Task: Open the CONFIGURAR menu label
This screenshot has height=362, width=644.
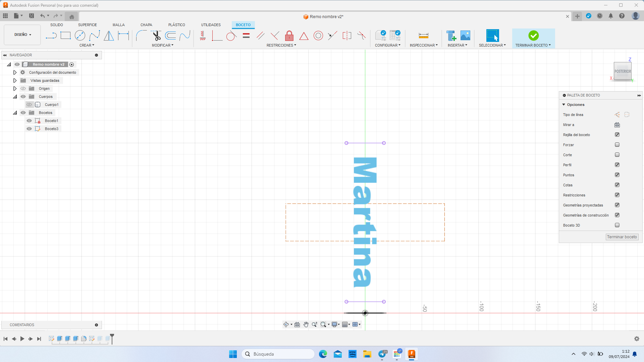Action: [388, 45]
